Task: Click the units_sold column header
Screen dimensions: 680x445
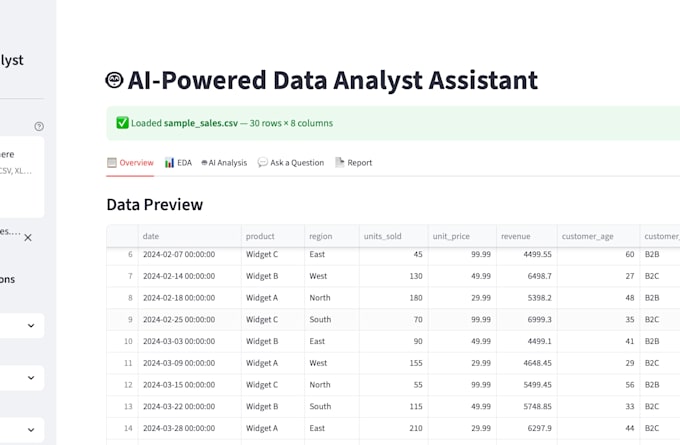Action: tap(393, 236)
